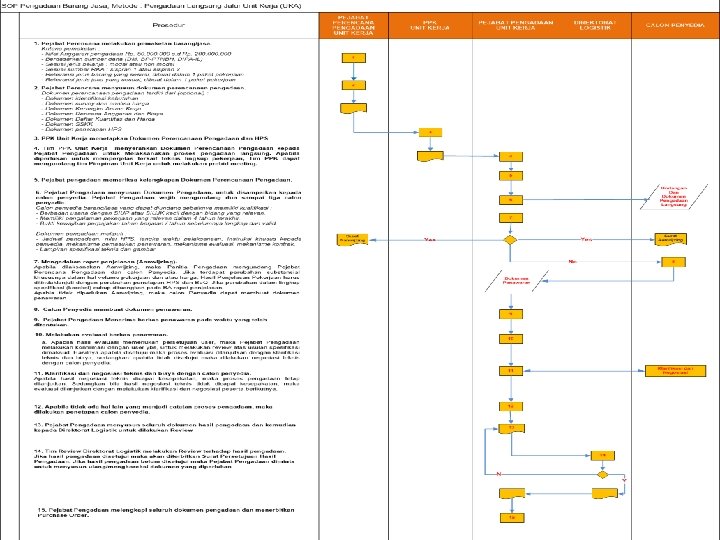Click bullet "Dokumen Kerangka Acuan Kerja"

(x=93, y=108)
